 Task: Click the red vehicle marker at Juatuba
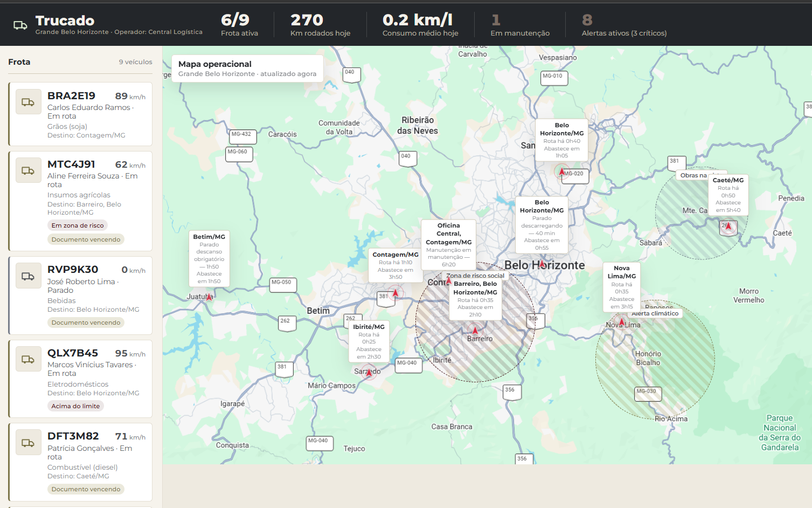(x=209, y=296)
